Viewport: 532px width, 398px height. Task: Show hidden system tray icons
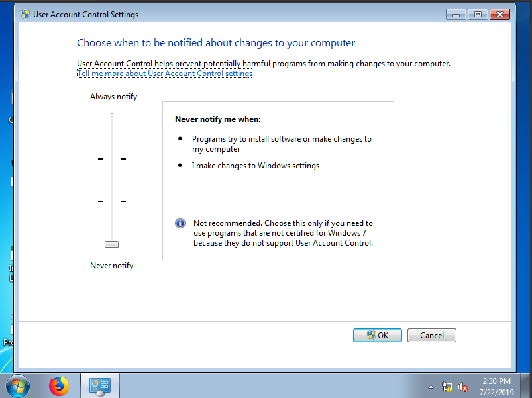(431, 387)
